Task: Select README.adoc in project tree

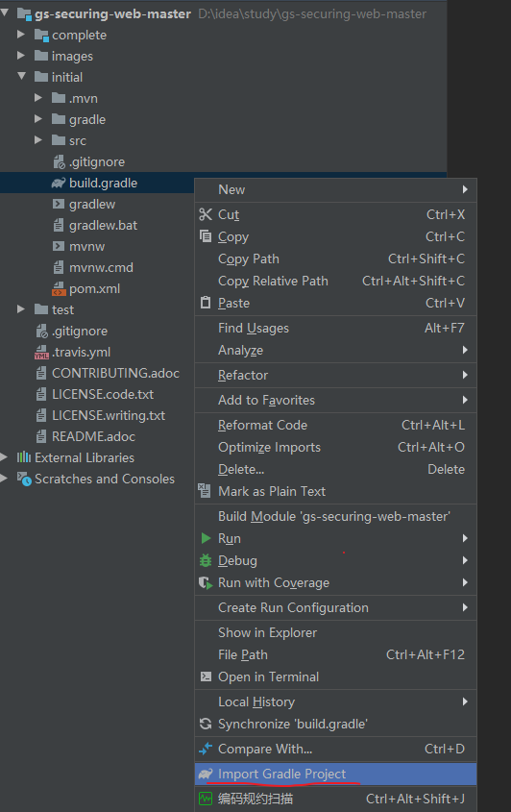Action: [x=93, y=436]
